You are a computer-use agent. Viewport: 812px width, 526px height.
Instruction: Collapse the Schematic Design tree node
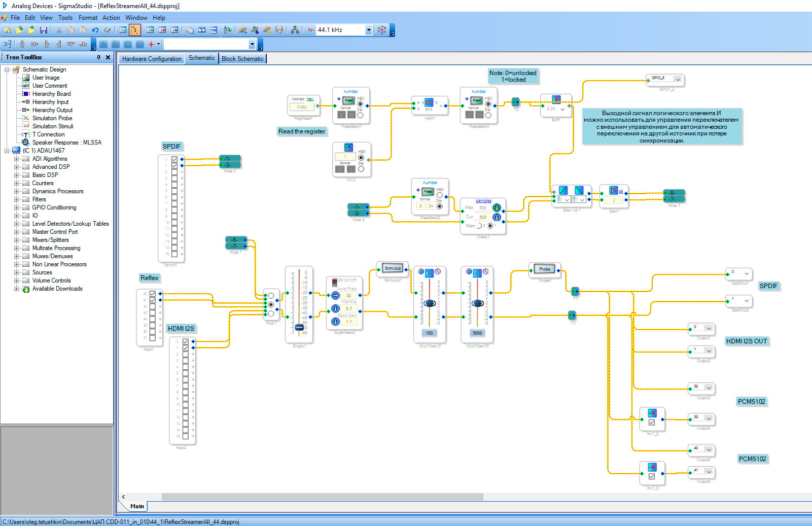coord(7,69)
